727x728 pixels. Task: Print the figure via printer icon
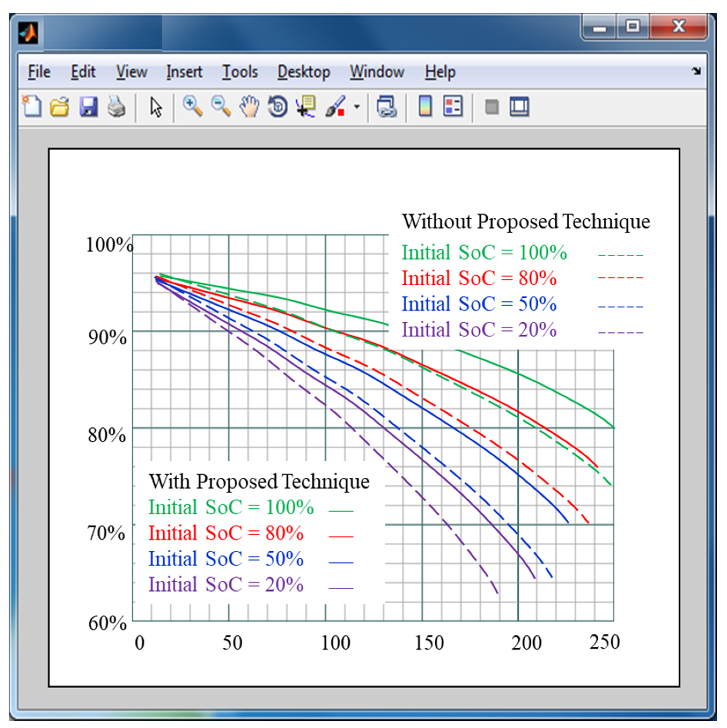[116, 107]
